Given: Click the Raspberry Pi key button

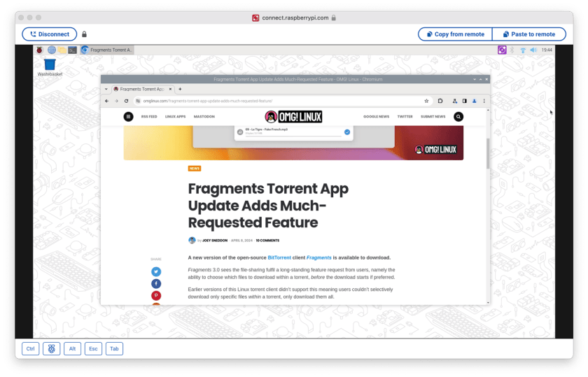Looking at the screenshot, I should pyautogui.click(x=51, y=349).
